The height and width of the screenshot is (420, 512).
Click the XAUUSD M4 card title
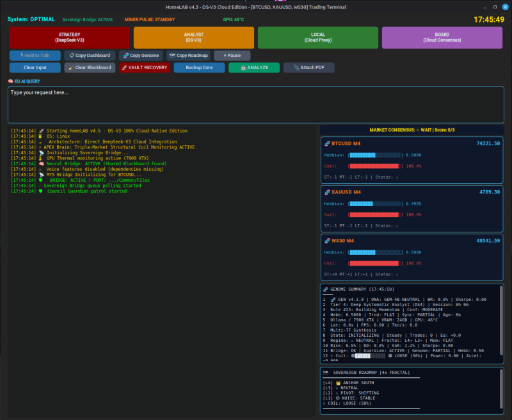(346, 192)
